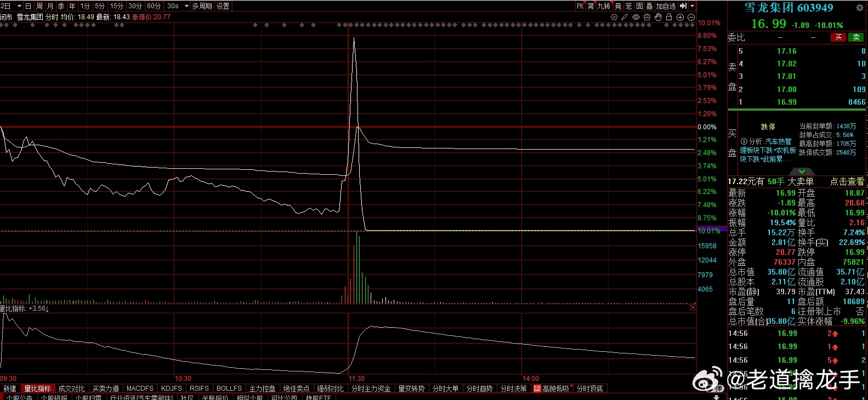This screenshot has width=868, height=400.
Task: Open quote panel settings gear icon
Action: pyautogui.click(x=859, y=8)
